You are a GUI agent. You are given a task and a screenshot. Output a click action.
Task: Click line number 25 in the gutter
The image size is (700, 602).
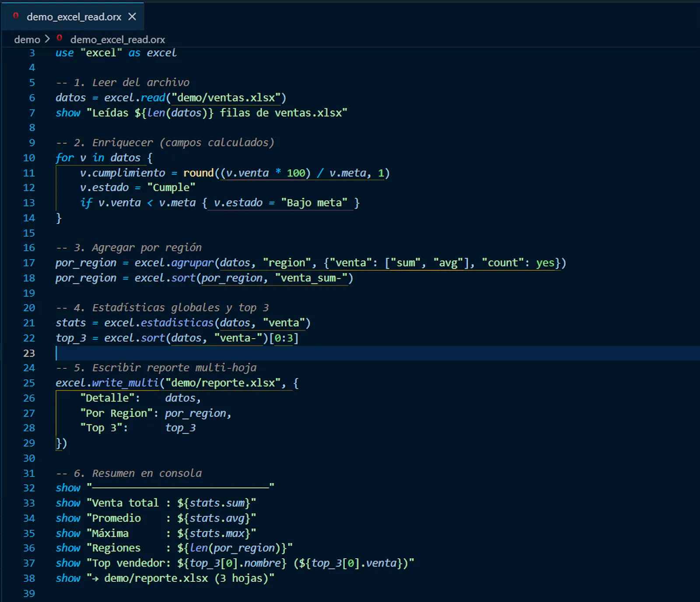point(29,383)
